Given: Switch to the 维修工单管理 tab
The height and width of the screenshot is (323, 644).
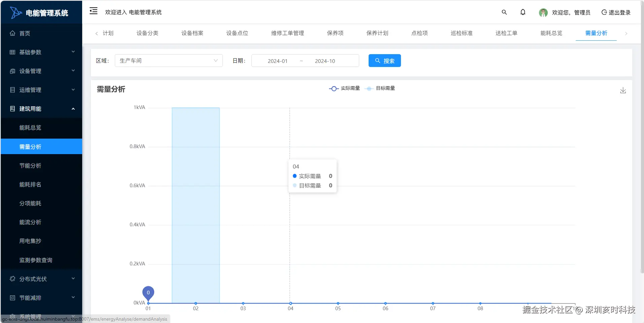Looking at the screenshot, I should (x=287, y=33).
